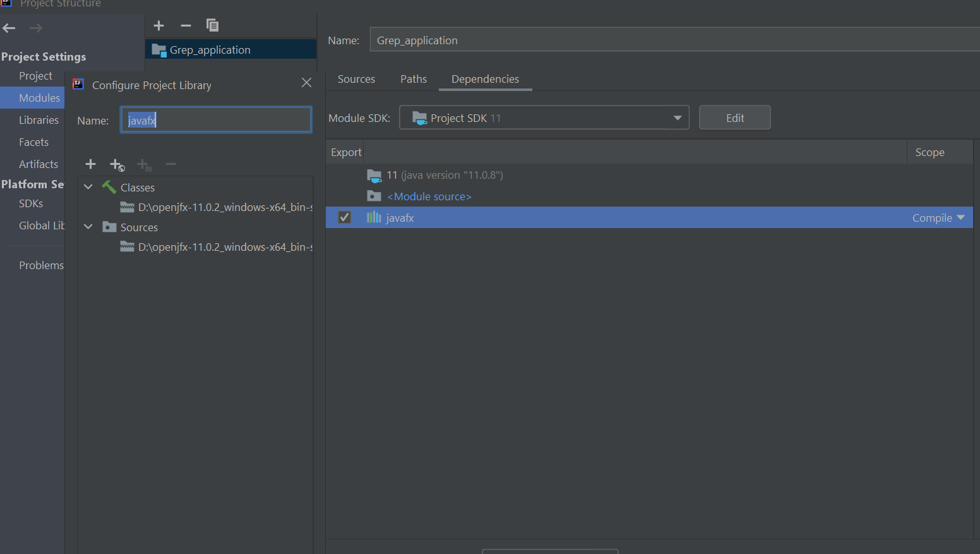Switch to the Dependencies tab

(x=485, y=79)
